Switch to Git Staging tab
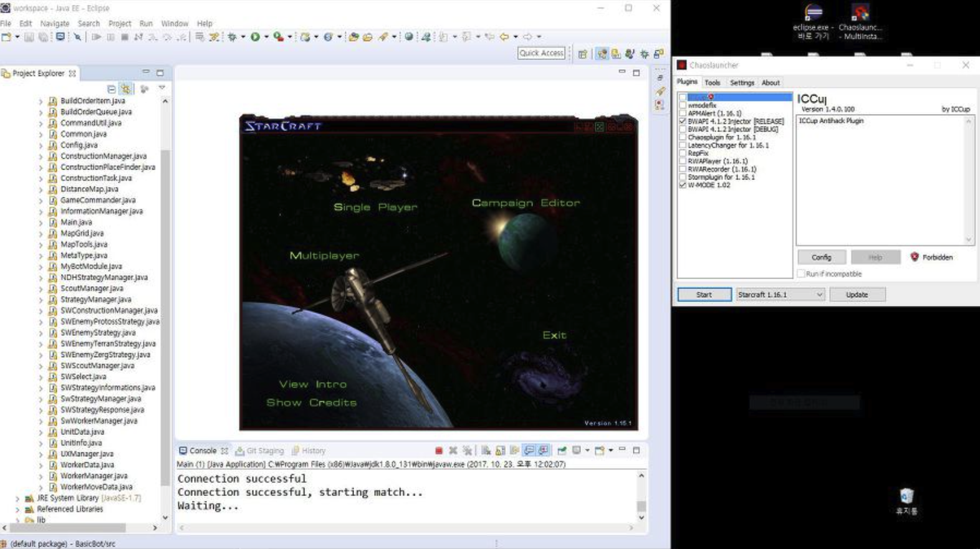Screen dimensions: 980x549 click(259, 451)
